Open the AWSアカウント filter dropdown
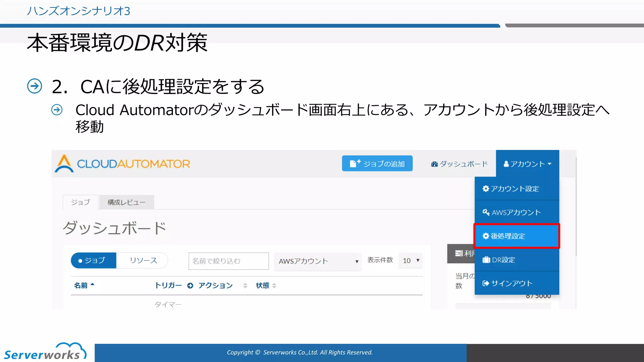 [318, 261]
